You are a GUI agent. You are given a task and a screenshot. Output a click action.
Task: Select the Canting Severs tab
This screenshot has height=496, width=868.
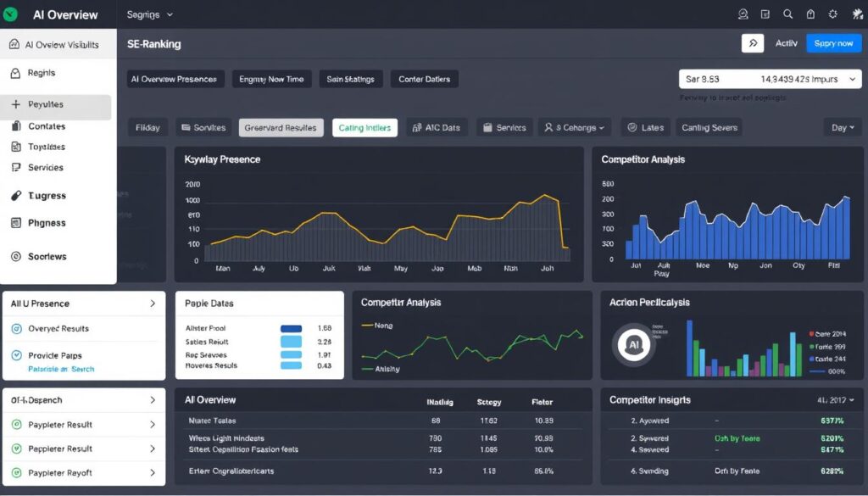709,127
